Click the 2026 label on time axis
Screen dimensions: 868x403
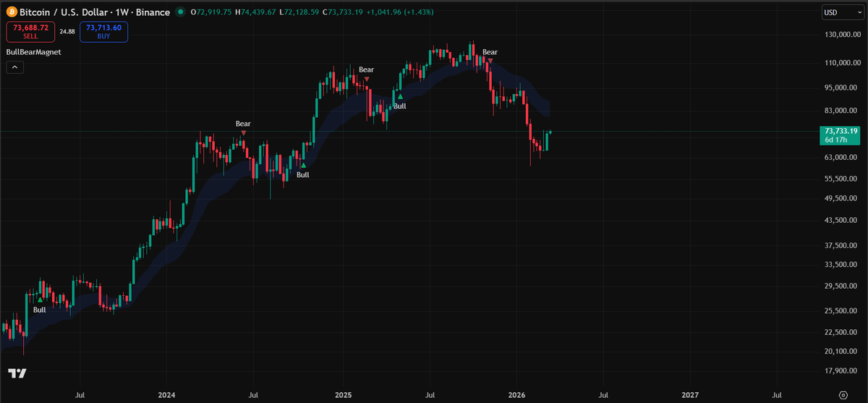point(516,395)
